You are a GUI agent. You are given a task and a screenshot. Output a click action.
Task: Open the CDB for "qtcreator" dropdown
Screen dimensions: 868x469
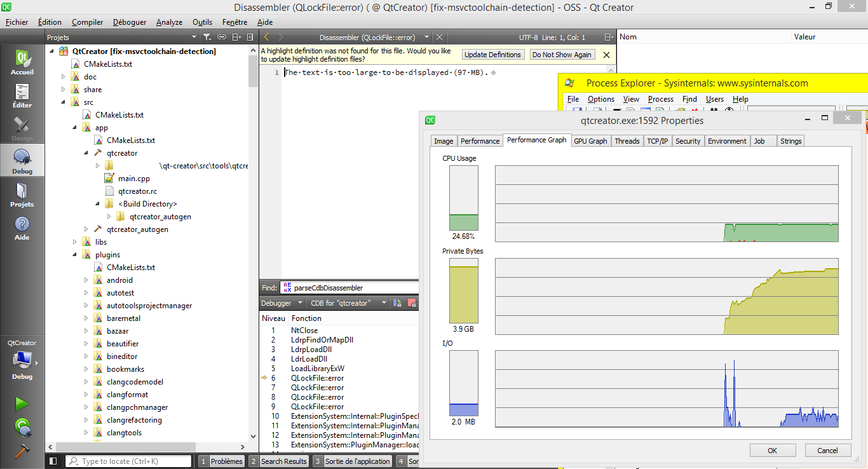[348, 303]
